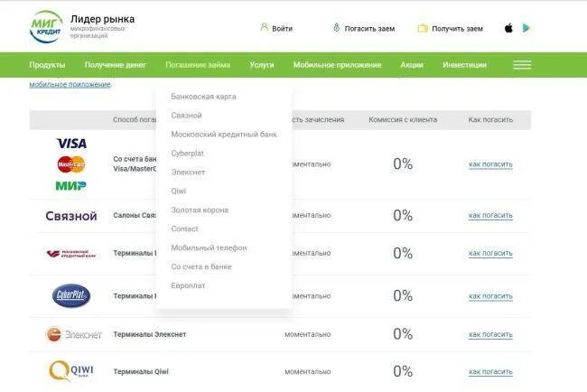
Task: Click Войти login link
Action: (x=283, y=29)
